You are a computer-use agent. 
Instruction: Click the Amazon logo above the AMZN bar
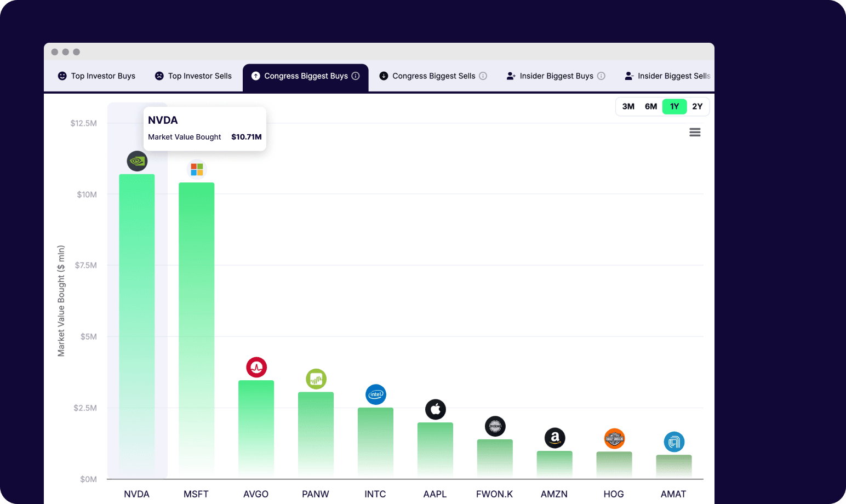555,438
